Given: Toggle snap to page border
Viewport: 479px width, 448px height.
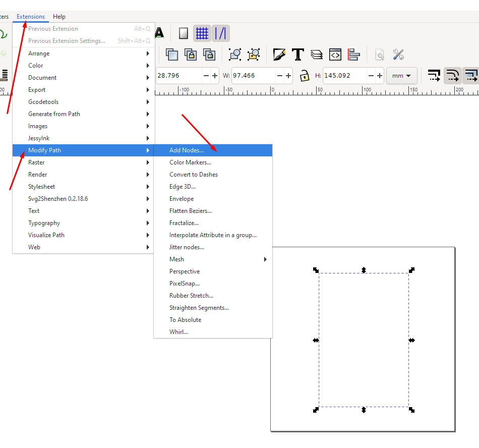Looking at the screenshot, I should (184, 33).
